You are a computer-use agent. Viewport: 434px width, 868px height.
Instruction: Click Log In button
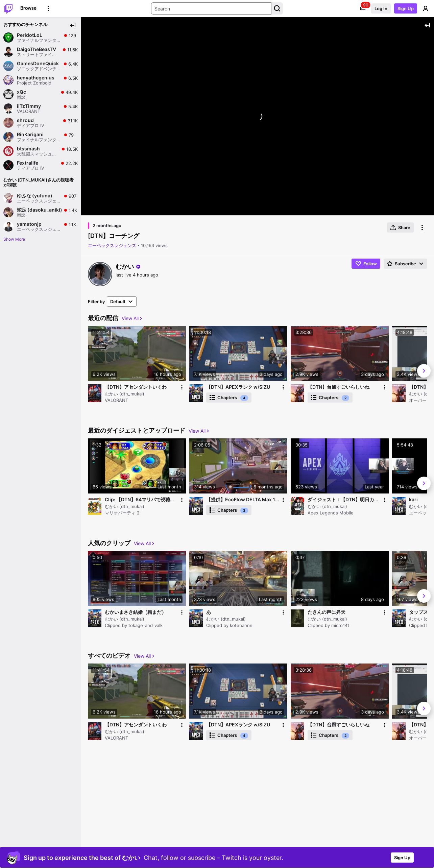(381, 8)
